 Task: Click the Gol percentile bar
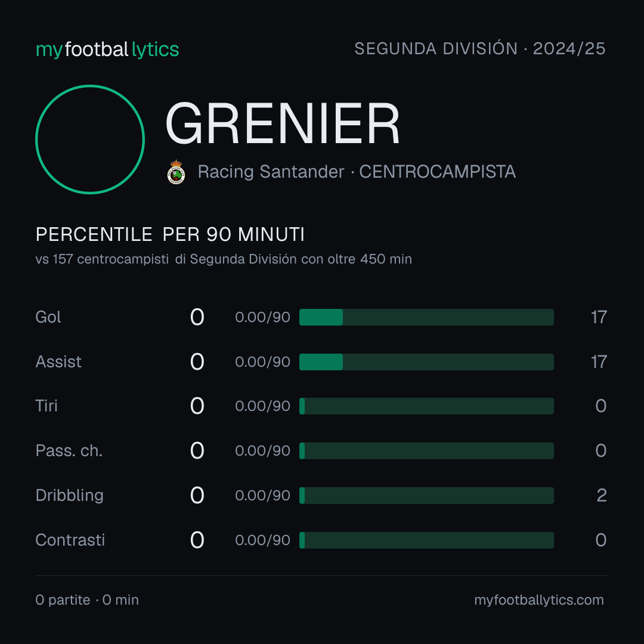pos(426,317)
